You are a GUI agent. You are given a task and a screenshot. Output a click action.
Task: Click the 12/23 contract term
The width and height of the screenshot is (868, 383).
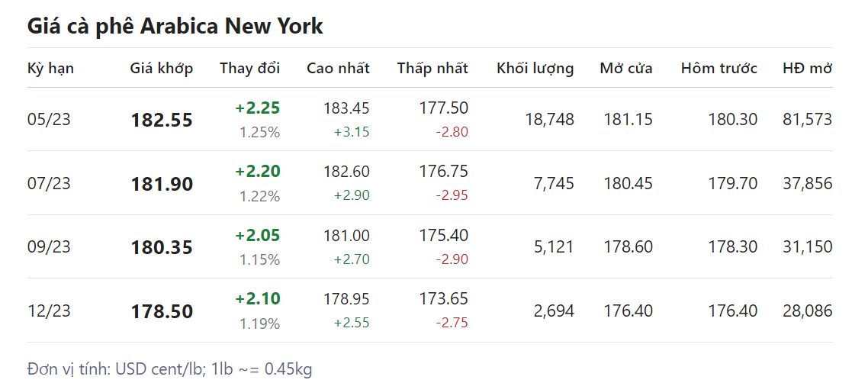[49, 311]
